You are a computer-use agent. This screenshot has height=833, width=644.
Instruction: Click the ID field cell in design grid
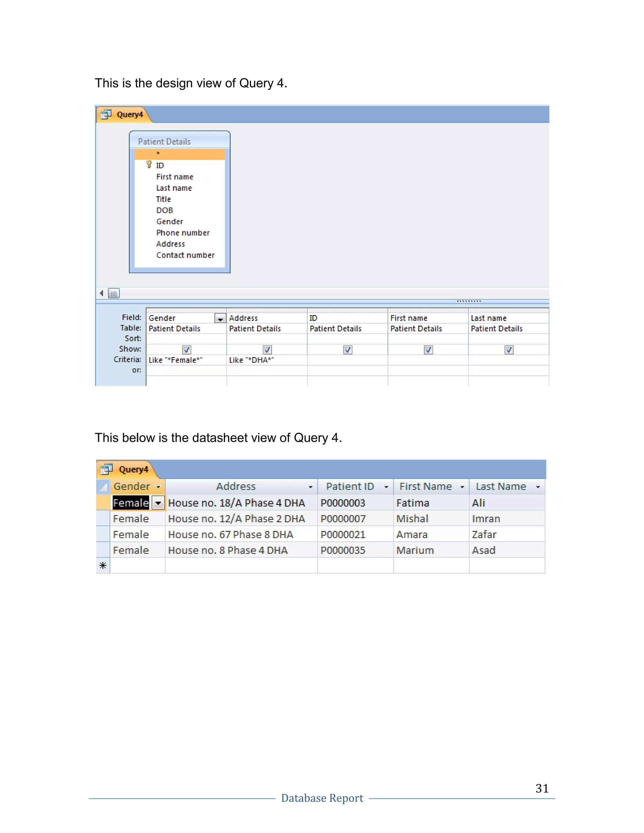(x=347, y=318)
